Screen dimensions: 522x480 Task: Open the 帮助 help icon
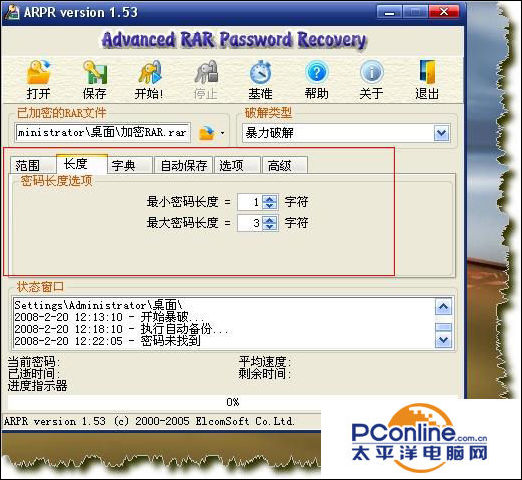click(317, 72)
